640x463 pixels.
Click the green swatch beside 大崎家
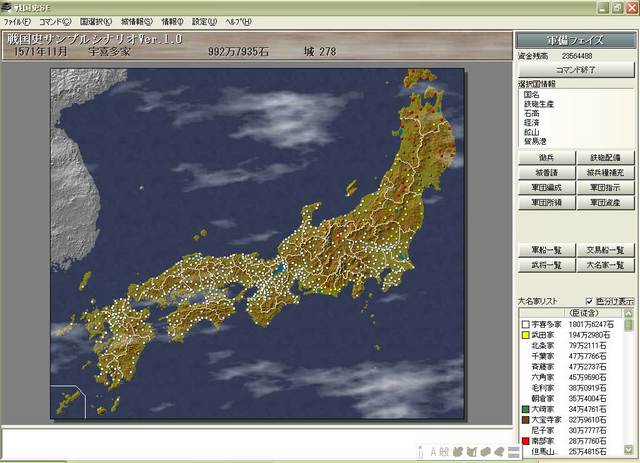tap(526, 409)
